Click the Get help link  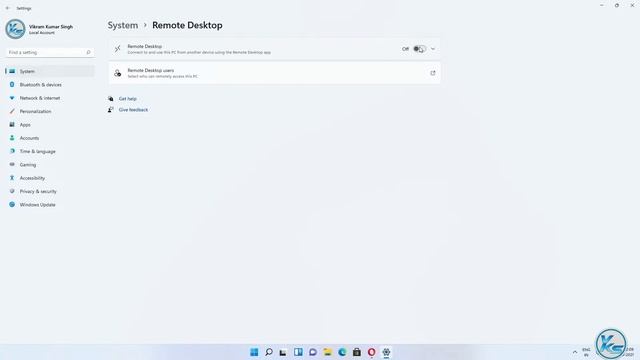[x=128, y=99]
